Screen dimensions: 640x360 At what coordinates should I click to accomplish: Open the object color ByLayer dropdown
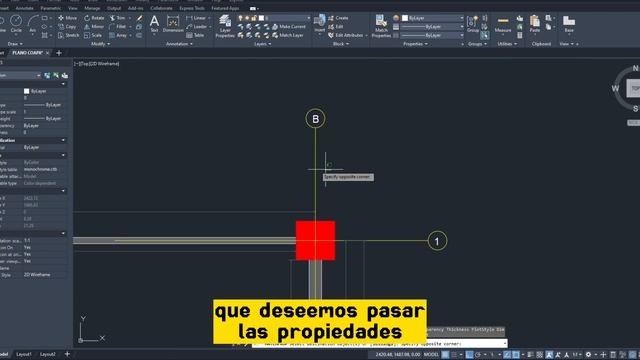(x=433, y=18)
